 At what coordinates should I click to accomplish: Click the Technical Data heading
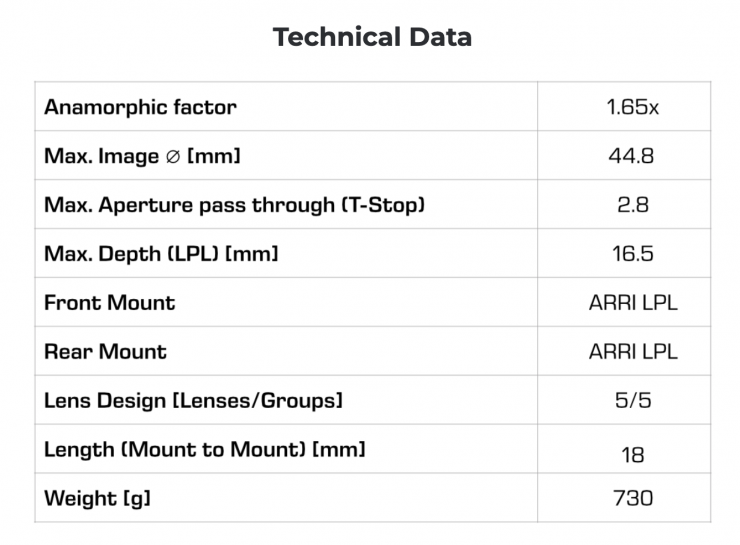tap(372, 38)
